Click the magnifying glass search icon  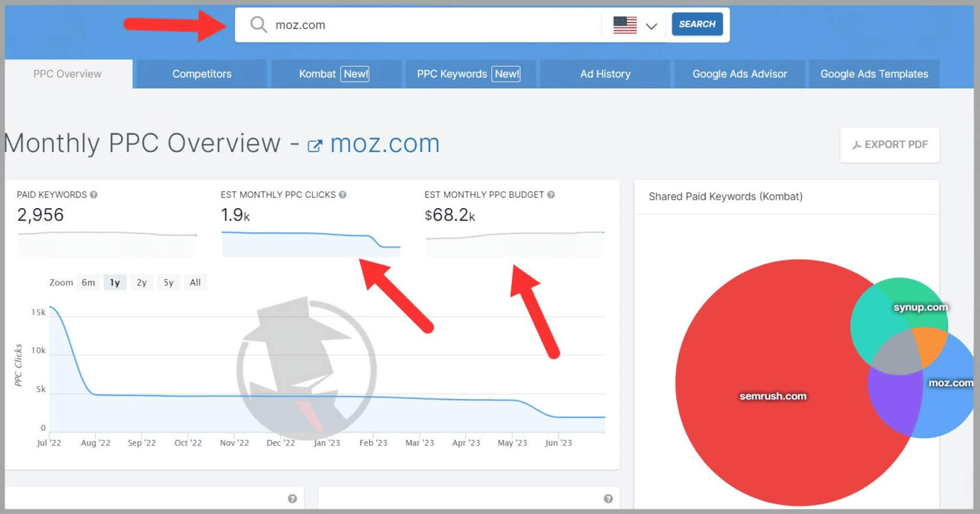tap(258, 24)
